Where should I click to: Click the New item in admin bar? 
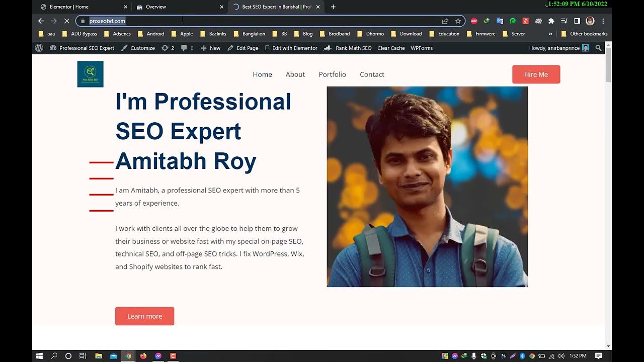[x=210, y=48]
